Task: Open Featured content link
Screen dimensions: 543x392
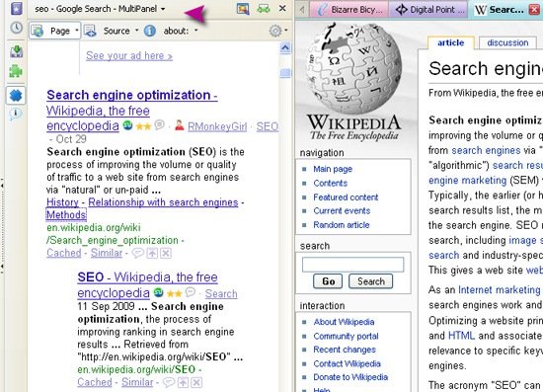Action: 346,197
